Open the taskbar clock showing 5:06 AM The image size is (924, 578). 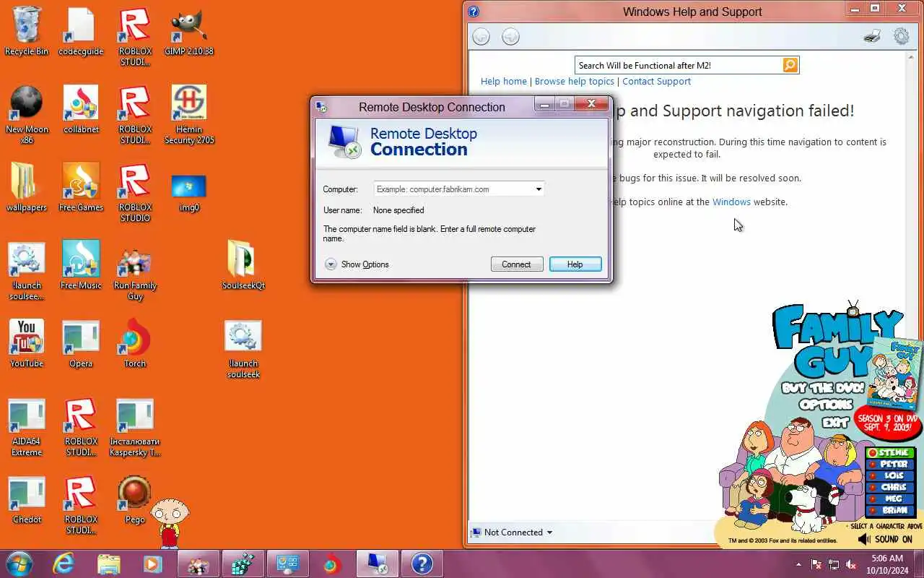pos(888,564)
